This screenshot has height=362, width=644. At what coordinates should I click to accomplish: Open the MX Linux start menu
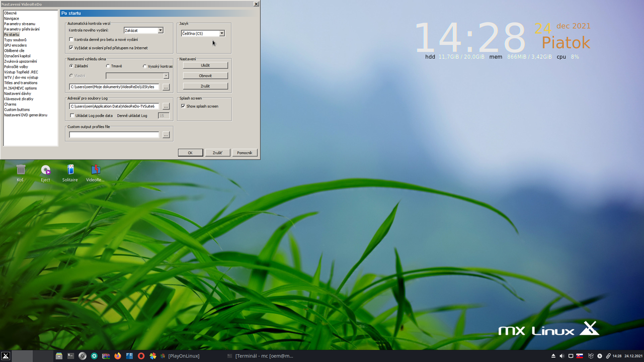pyautogui.click(x=6, y=356)
